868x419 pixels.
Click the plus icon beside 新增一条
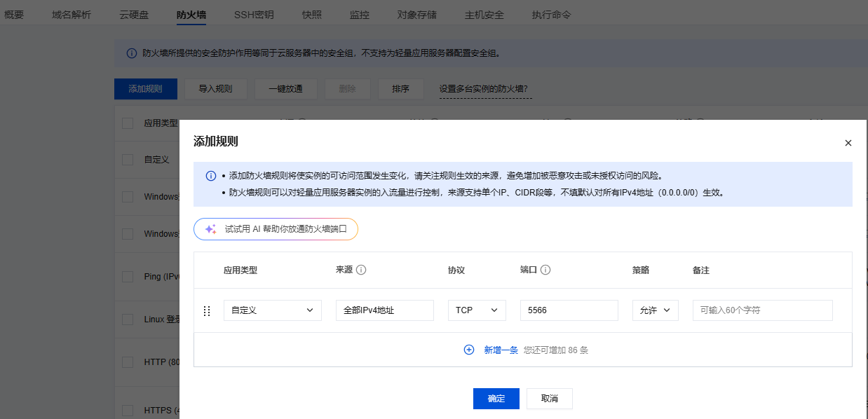click(x=469, y=350)
